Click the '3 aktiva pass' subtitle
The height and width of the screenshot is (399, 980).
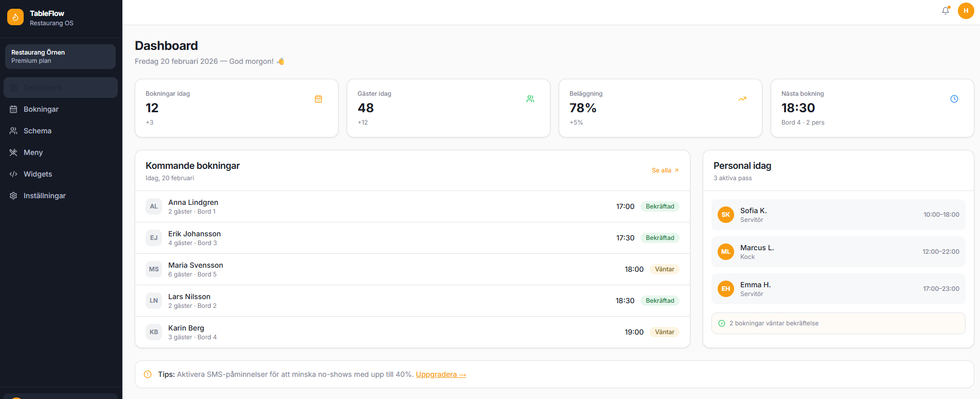point(733,178)
